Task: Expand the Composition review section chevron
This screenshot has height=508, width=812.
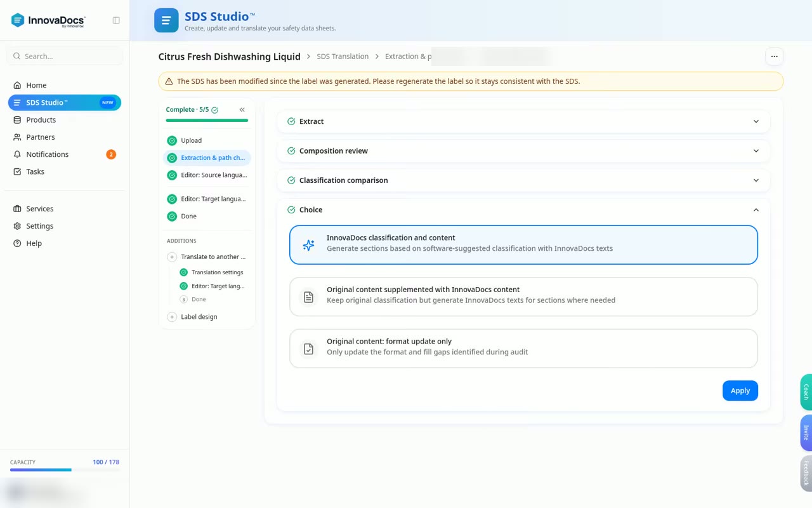Action: point(756,151)
